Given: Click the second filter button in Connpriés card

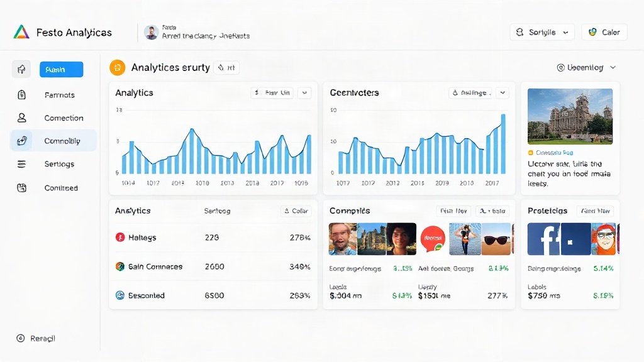Looking at the screenshot, I should 492,211.
